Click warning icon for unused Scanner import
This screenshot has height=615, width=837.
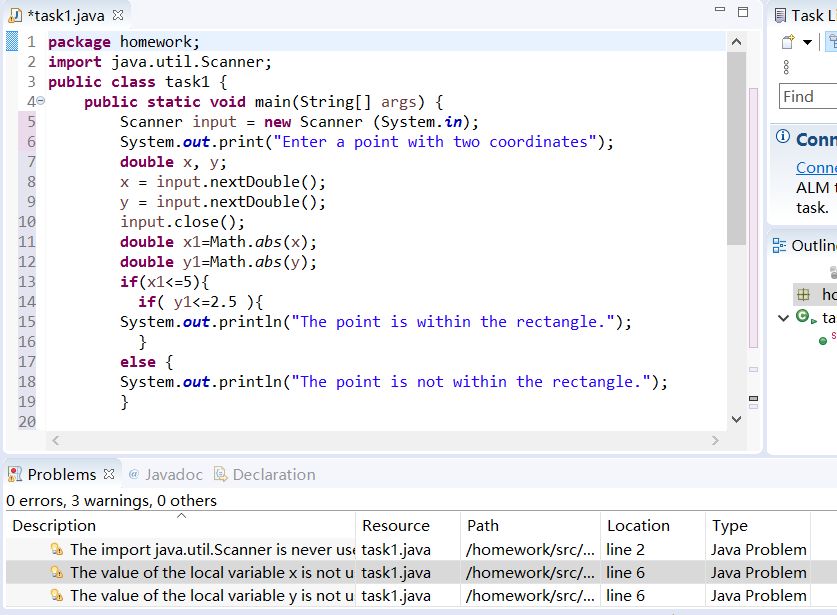point(56,549)
